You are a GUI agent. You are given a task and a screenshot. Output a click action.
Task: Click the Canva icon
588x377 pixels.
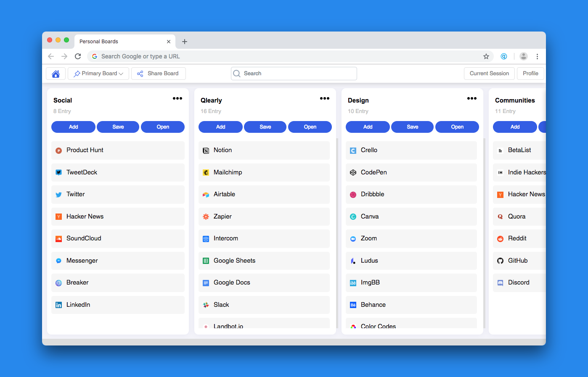[353, 216]
